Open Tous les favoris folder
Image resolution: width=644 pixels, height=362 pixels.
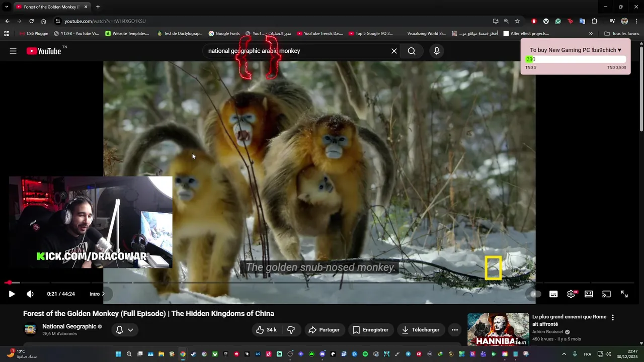pos(621,34)
